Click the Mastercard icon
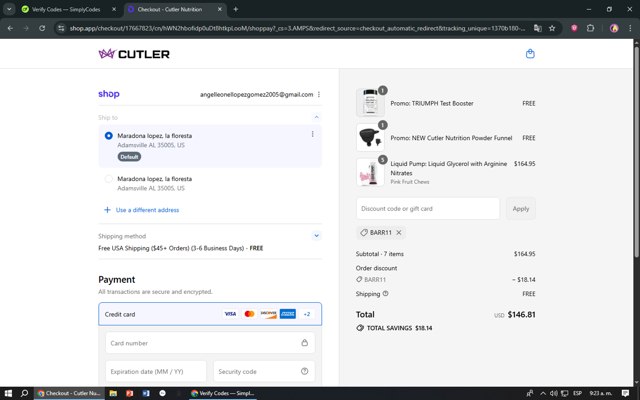This screenshot has width=640, height=400. point(249,314)
